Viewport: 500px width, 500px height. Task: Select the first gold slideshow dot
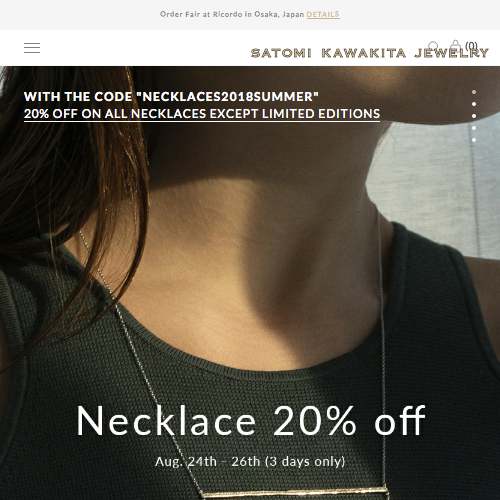click(x=474, y=92)
